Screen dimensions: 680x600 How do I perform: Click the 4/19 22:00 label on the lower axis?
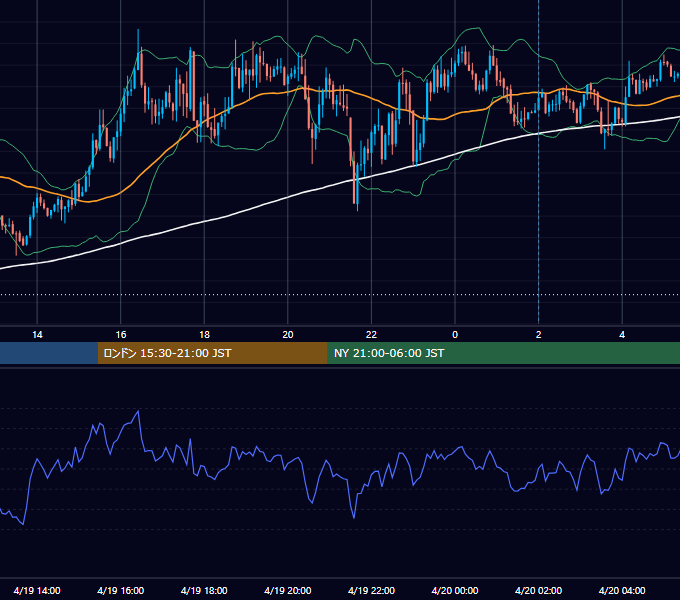pyautogui.click(x=371, y=590)
